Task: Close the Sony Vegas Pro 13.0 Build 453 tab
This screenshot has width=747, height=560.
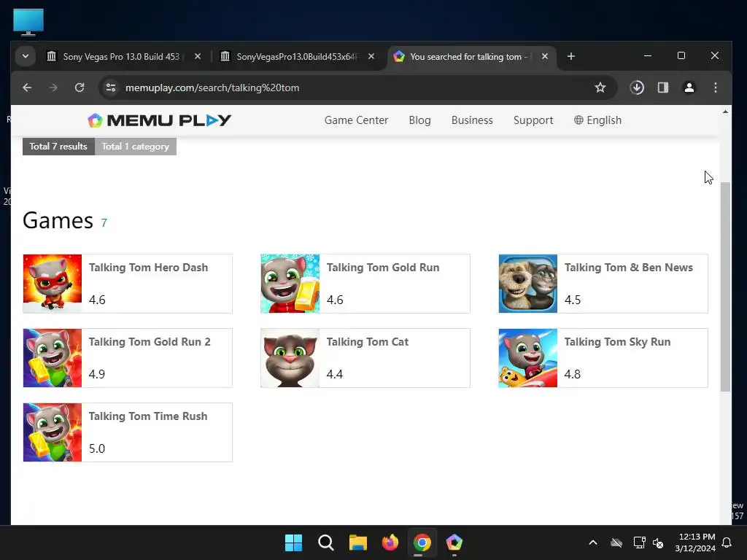Action: (198, 57)
